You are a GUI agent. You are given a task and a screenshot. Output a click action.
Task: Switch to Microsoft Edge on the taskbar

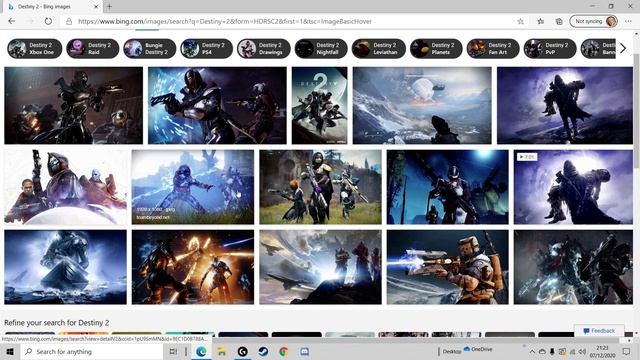[x=201, y=351]
